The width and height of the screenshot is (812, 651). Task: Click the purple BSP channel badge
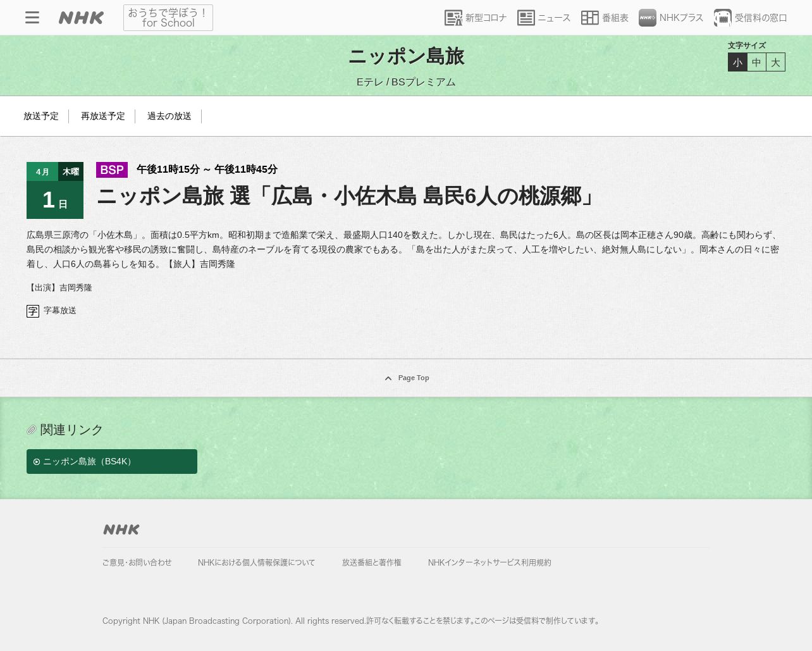112,170
